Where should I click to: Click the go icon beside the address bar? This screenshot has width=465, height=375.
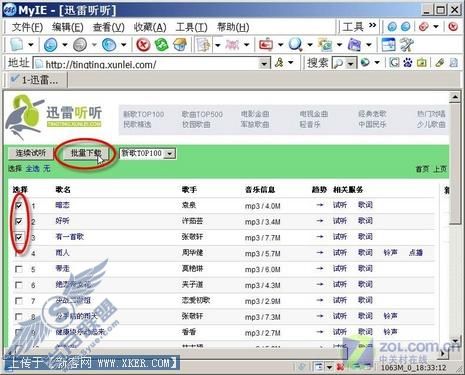pyautogui.click(x=279, y=63)
